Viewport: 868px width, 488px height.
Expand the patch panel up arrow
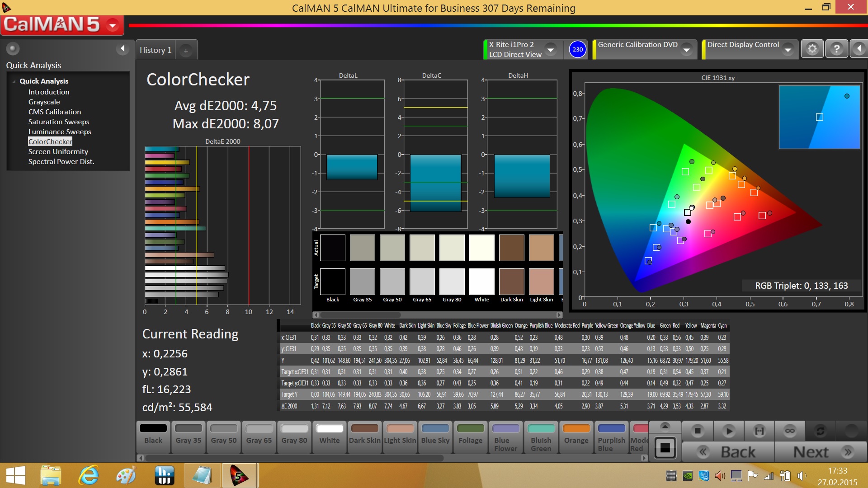665,426
